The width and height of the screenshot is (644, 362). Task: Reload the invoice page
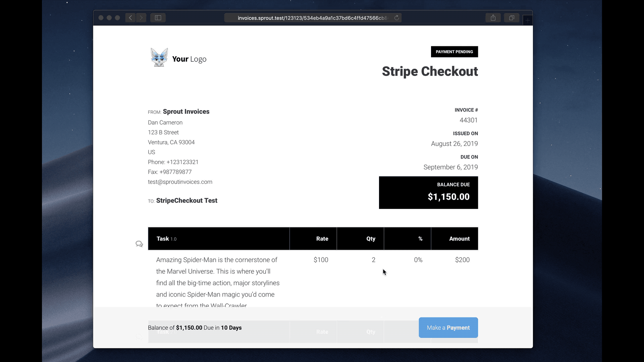pyautogui.click(x=396, y=18)
